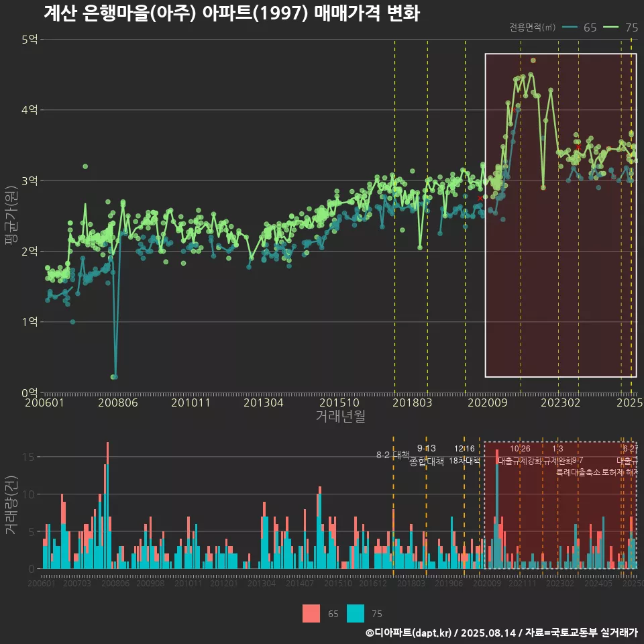Viewport: 644px width, 644px height.
Task: Click the red 65 bar-legend swatch
Action: click(311, 613)
